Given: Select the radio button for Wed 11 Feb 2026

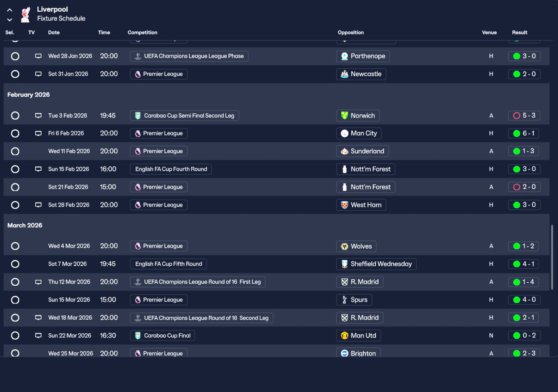Looking at the screenshot, I should tap(15, 151).
